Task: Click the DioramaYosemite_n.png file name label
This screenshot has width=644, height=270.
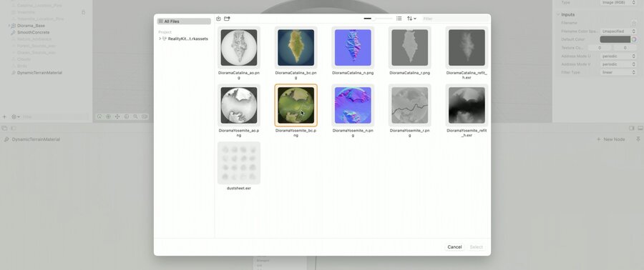Action: click(353, 133)
